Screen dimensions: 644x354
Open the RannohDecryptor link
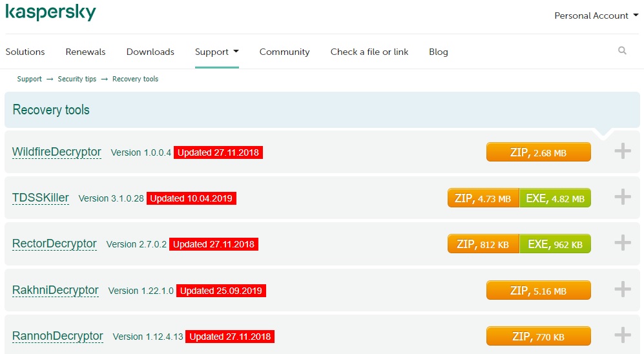tap(57, 337)
